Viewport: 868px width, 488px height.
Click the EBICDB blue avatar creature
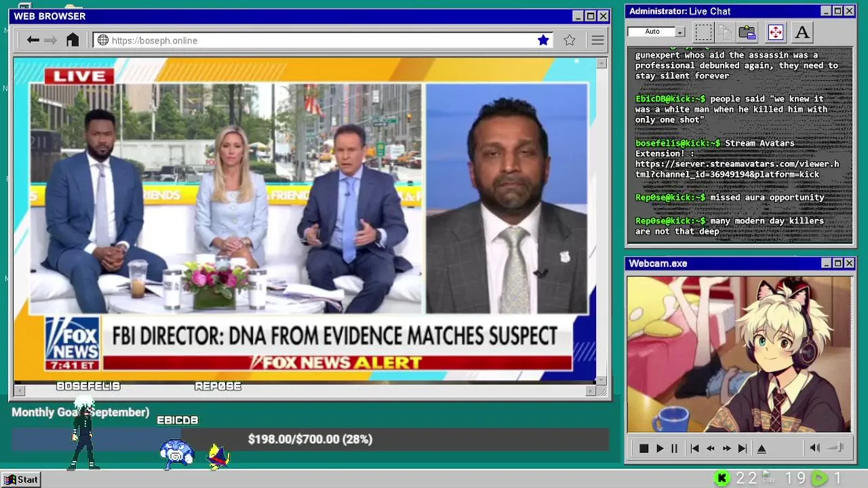coord(177,453)
